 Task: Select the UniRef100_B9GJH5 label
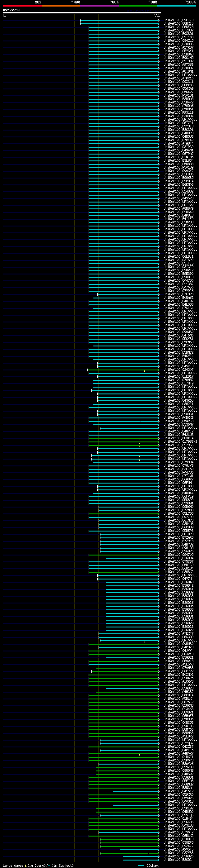point(178,58)
